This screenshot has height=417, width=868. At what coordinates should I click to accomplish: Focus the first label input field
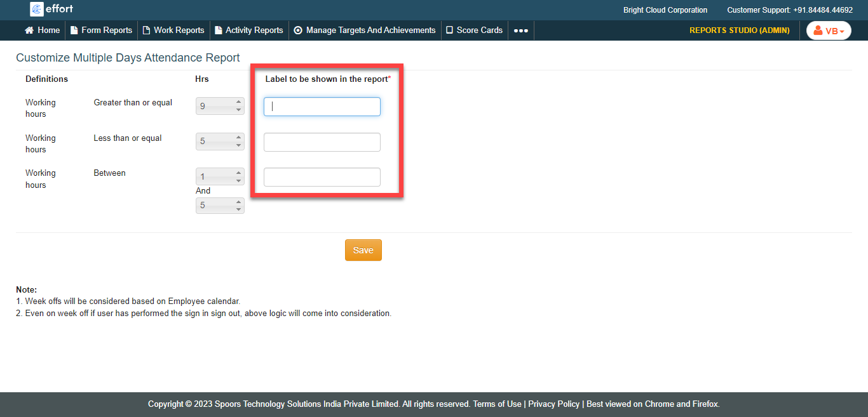pyautogui.click(x=322, y=107)
